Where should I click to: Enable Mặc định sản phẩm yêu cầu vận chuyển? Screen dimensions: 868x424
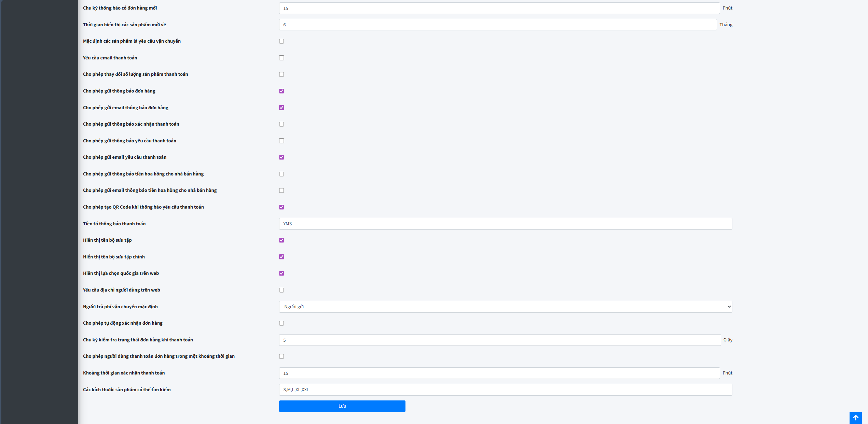pyautogui.click(x=281, y=41)
